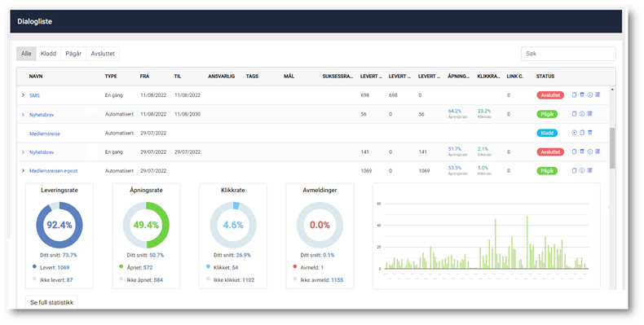Click the Ikke levert: 87 legend entry
Image resolution: width=644 pixels, height=325 pixels.
tap(52, 280)
